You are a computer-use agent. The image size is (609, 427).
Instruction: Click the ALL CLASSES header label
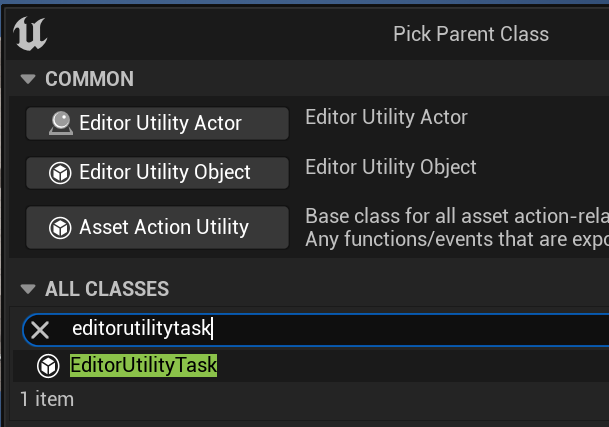click(x=107, y=289)
